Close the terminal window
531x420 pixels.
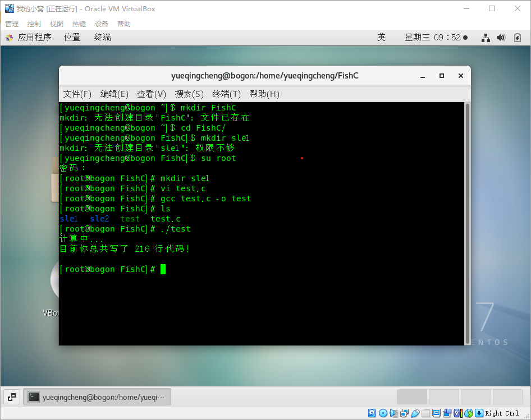point(461,76)
